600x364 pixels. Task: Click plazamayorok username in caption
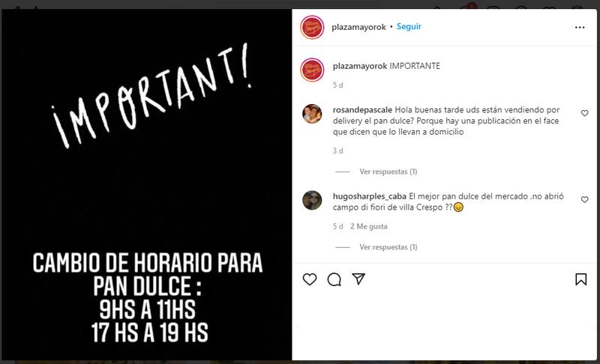(x=360, y=66)
